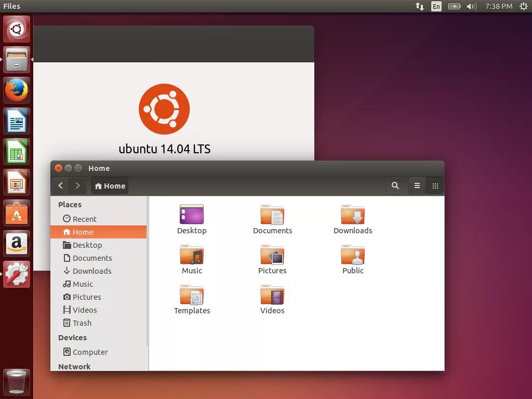Select Computer under Devices
The width and height of the screenshot is (532, 399).
click(98, 352)
